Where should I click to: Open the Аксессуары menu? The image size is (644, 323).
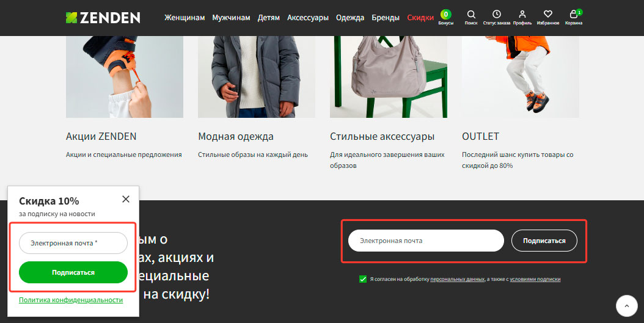pos(307,18)
